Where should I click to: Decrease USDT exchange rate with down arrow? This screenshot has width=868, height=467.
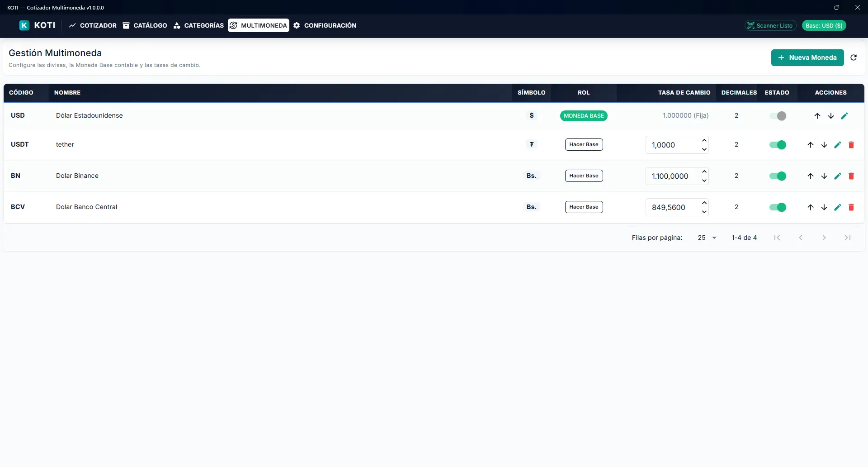[704, 149]
